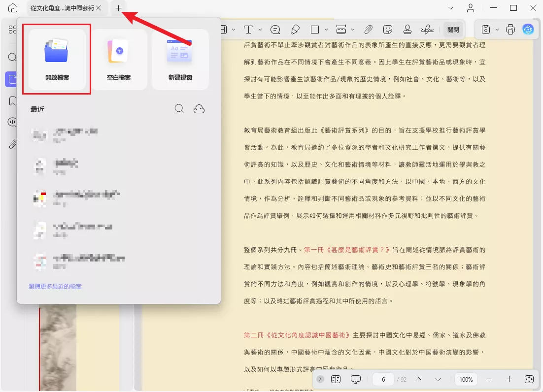Open the 開啟檔案 card

tap(57, 60)
